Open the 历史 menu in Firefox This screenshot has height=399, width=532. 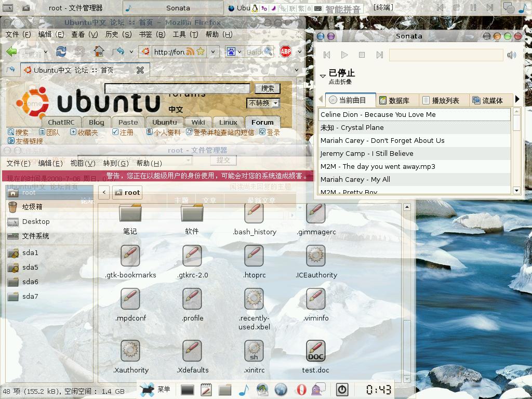coord(118,34)
